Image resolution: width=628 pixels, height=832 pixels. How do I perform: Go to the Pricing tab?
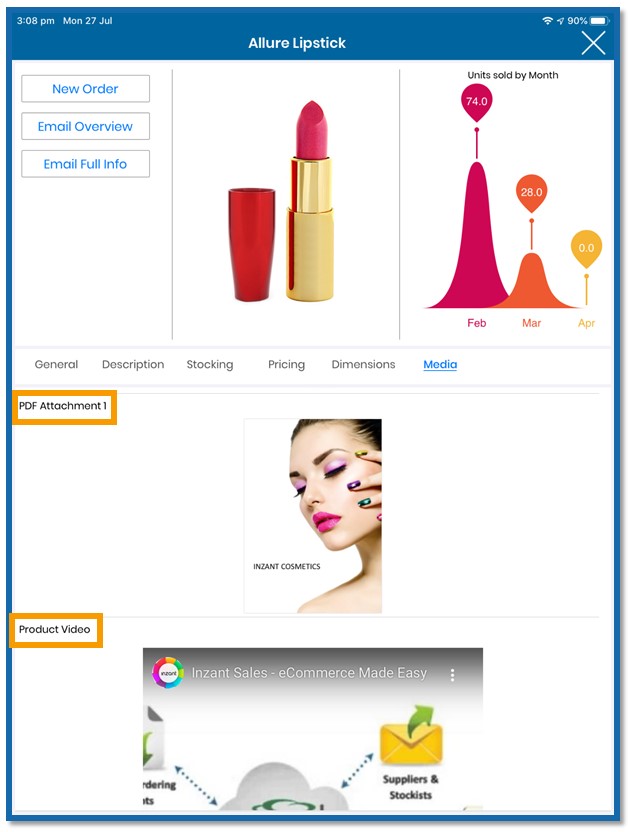[x=286, y=365]
